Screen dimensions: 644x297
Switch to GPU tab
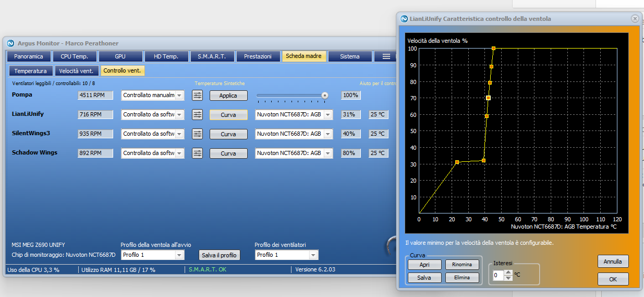pos(120,56)
